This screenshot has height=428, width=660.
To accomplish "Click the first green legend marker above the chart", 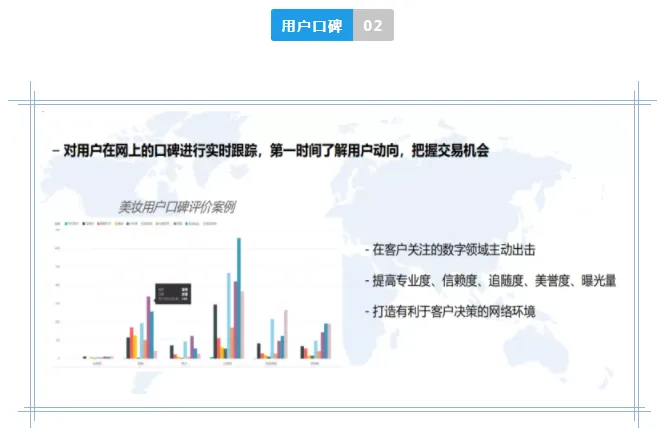I will pos(66,223).
